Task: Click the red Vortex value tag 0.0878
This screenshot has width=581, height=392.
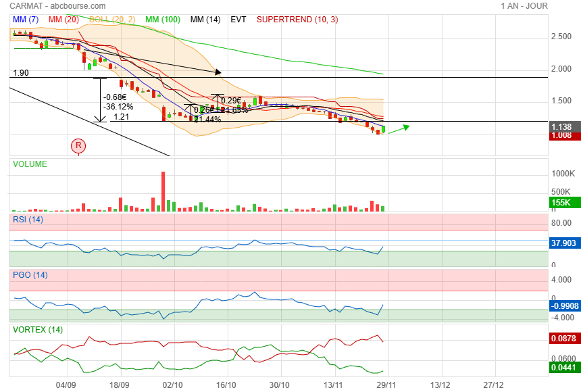Action: click(563, 339)
